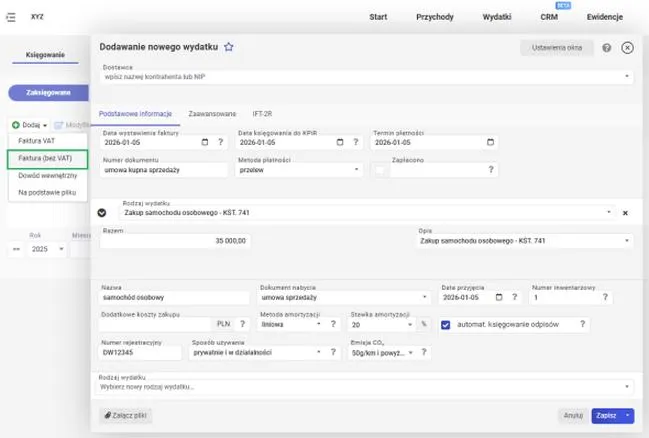
Task: Open the Wydatki menu
Action: point(497,17)
